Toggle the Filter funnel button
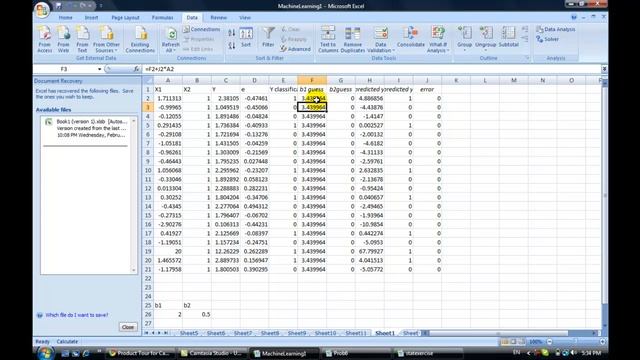Viewport: 640px width, 360px height. tap(268, 38)
